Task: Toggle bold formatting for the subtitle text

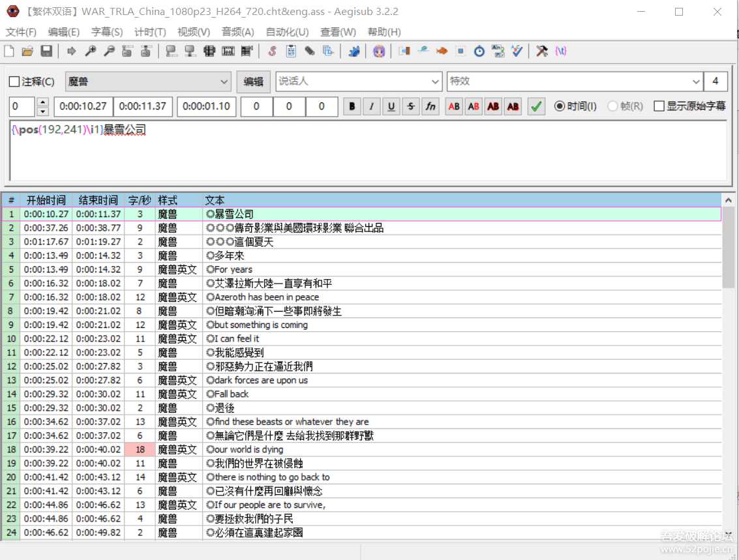Action: click(x=352, y=106)
